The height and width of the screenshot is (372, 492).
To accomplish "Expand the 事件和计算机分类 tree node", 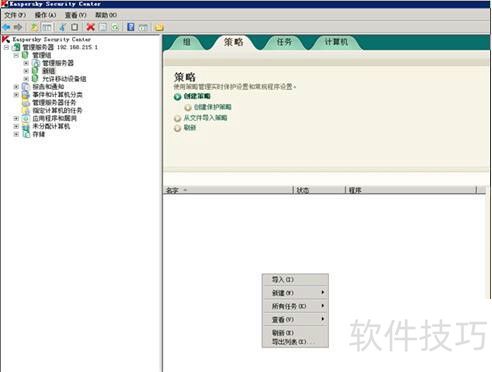I will (16, 95).
